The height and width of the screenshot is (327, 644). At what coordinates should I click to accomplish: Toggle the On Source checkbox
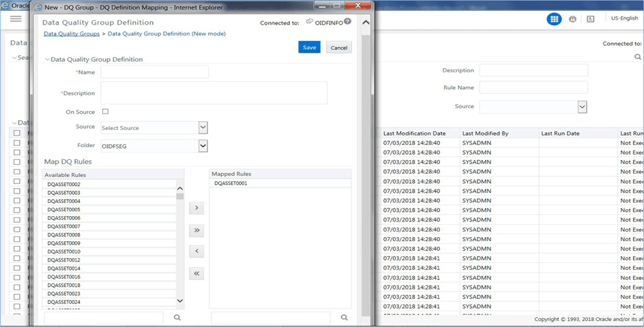click(105, 111)
